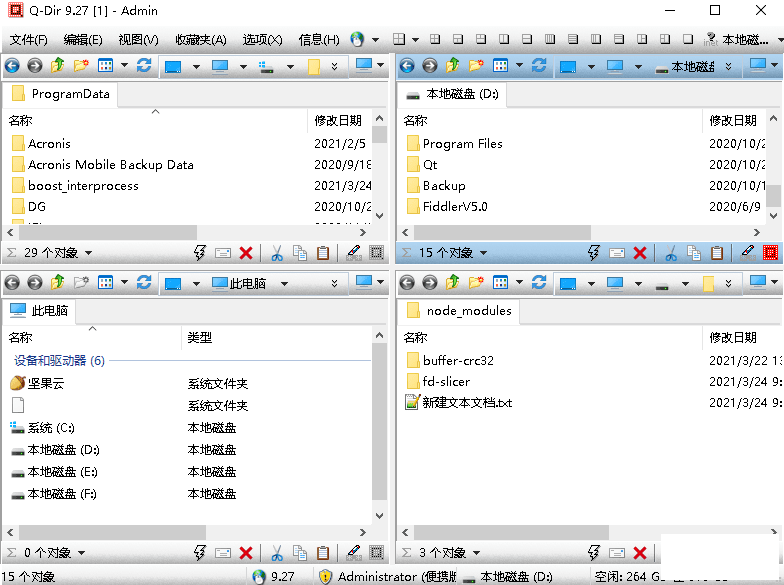This screenshot has width=784, height=585.
Task: Refresh the node_modules pane
Action: 539,283
